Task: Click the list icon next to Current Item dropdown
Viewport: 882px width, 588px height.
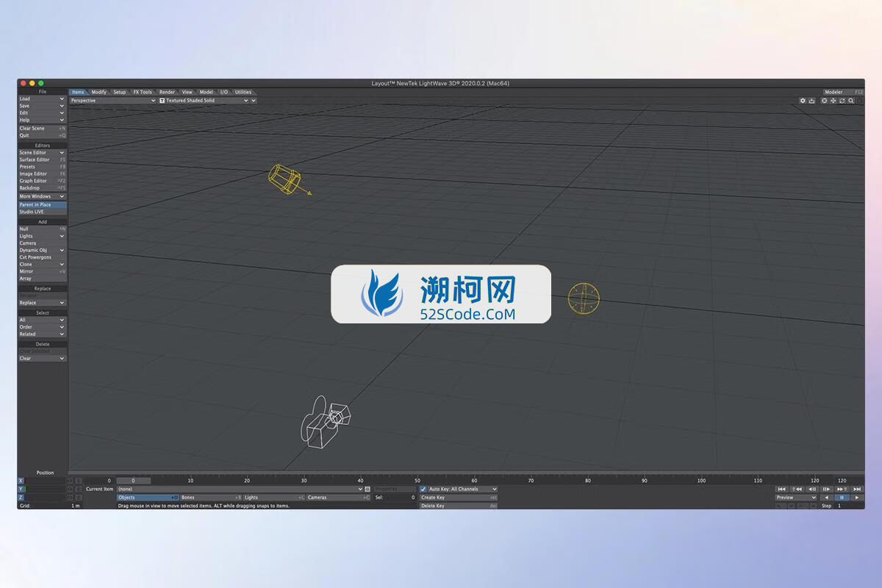Action: point(367,489)
